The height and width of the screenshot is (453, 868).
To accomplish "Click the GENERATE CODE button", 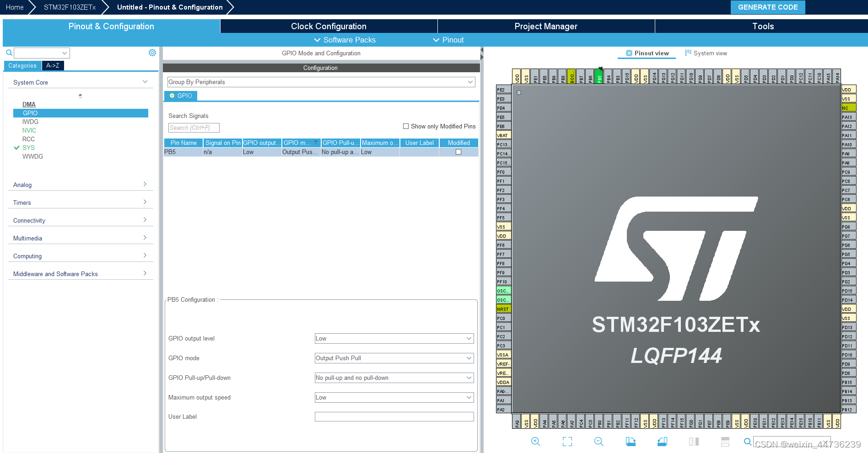I will pos(768,7).
